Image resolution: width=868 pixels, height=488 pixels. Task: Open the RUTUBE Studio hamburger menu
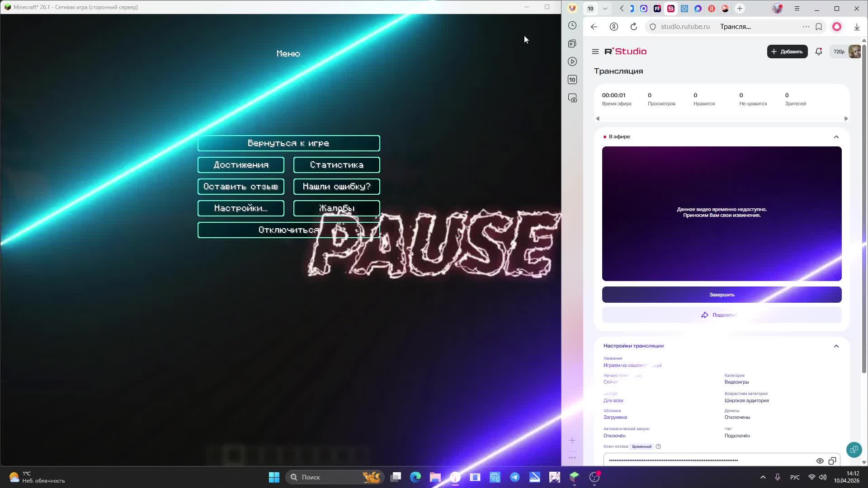coord(595,52)
